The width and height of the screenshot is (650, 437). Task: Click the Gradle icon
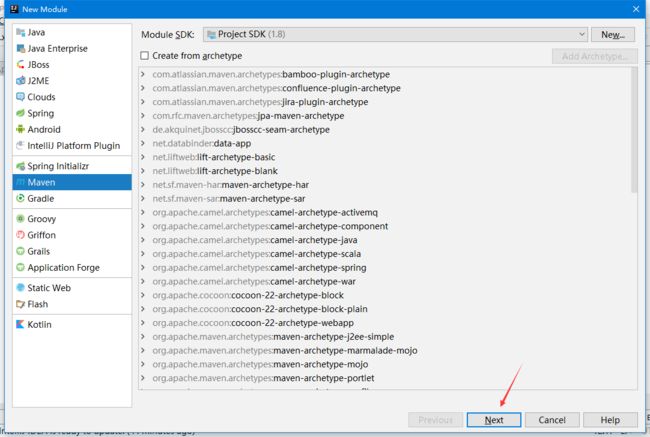(20, 198)
